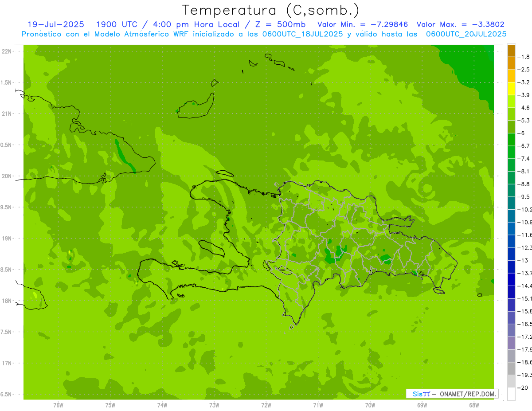Select 'Valor Max. = -3.3802' readout

click(x=461, y=24)
